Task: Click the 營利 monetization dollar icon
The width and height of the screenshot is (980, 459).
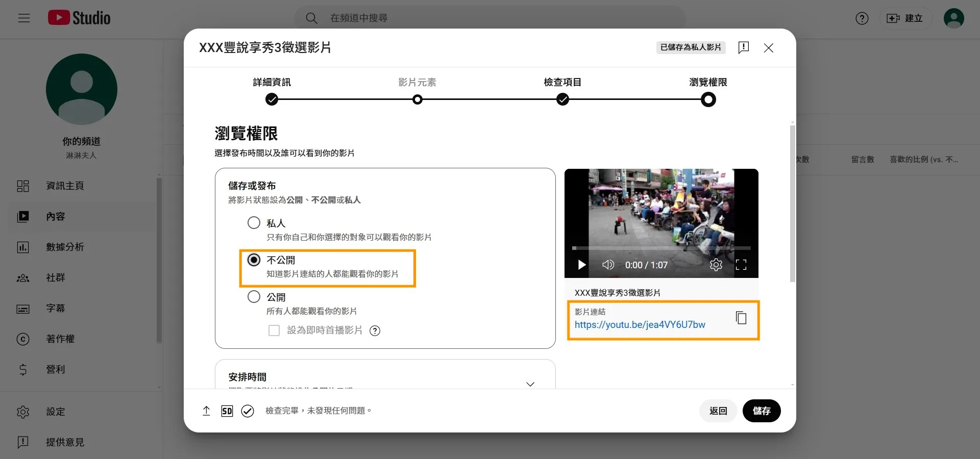Action: tap(23, 369)
